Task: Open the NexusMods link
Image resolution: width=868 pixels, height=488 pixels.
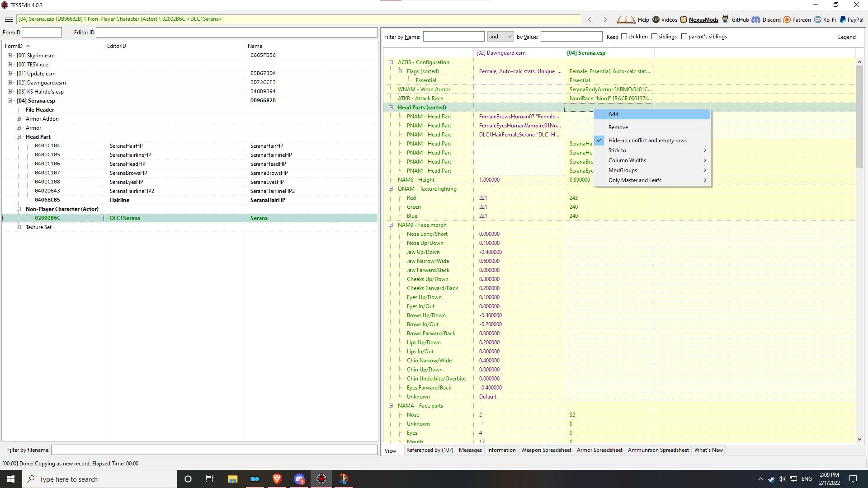Action: point(703,20)
